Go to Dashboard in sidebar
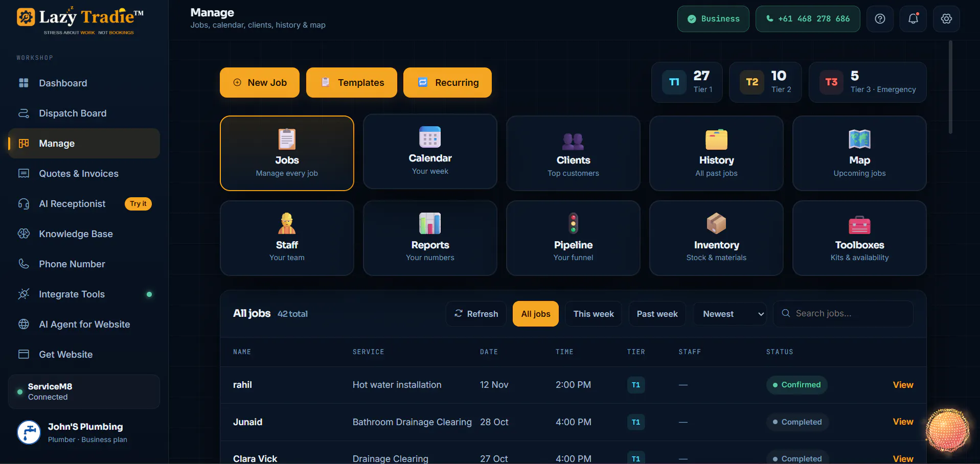The height and width of the screenshot is (464, 980). coord(84,83)
